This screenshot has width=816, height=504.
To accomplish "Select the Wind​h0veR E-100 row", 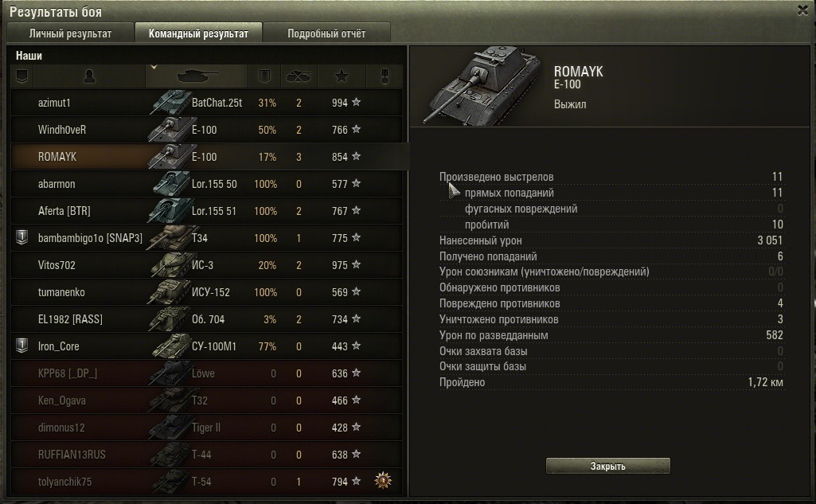I will coord(207,130).
